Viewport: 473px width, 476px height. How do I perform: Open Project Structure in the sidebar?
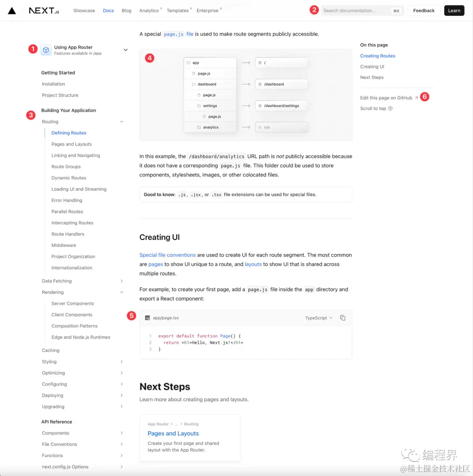60,95
